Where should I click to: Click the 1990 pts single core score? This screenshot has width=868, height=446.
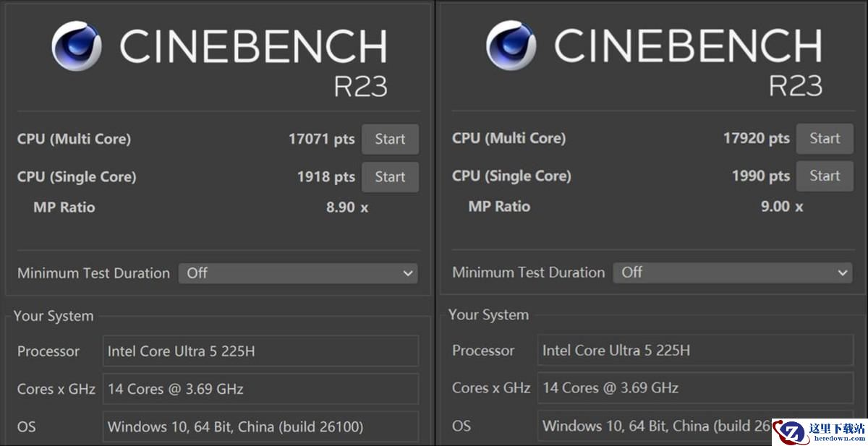[x=760, y=176]
